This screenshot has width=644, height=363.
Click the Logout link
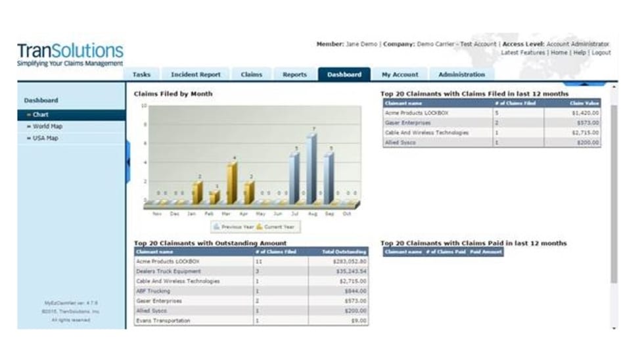(x=601, y=53)
